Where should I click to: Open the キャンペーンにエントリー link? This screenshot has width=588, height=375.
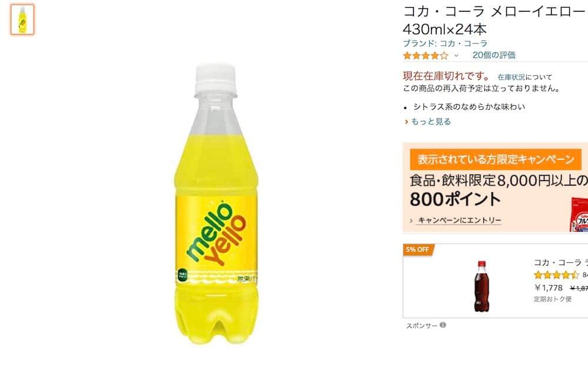tap(460, 220)
